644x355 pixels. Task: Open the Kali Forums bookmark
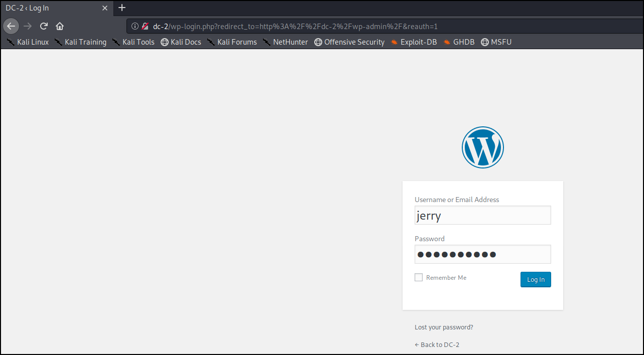tap(232, 42)
